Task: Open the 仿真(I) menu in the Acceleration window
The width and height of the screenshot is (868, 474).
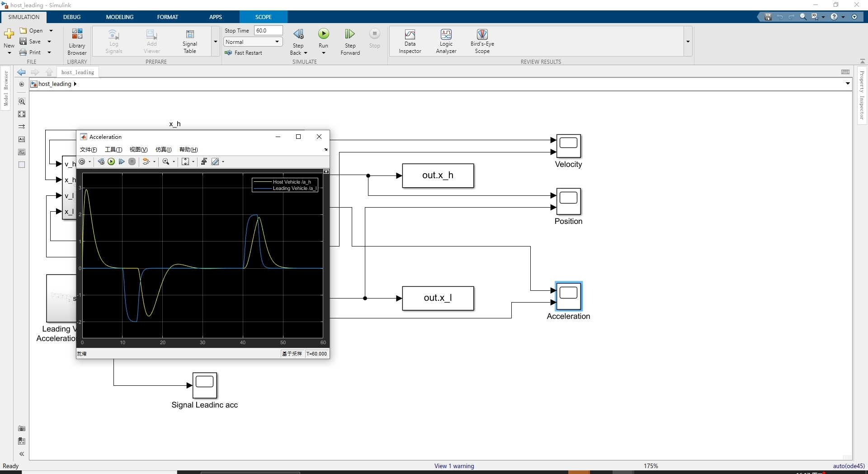Action: [164, 150]
